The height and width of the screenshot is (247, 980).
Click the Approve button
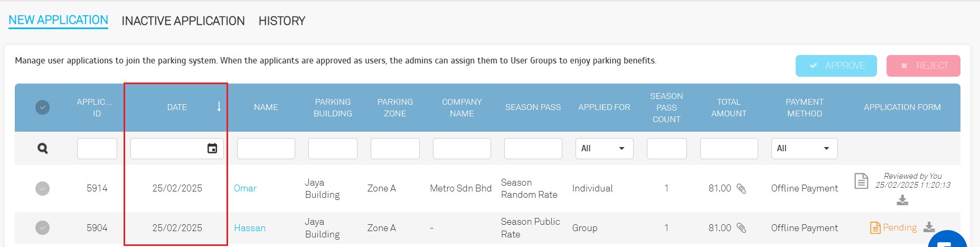pos(836,66)
